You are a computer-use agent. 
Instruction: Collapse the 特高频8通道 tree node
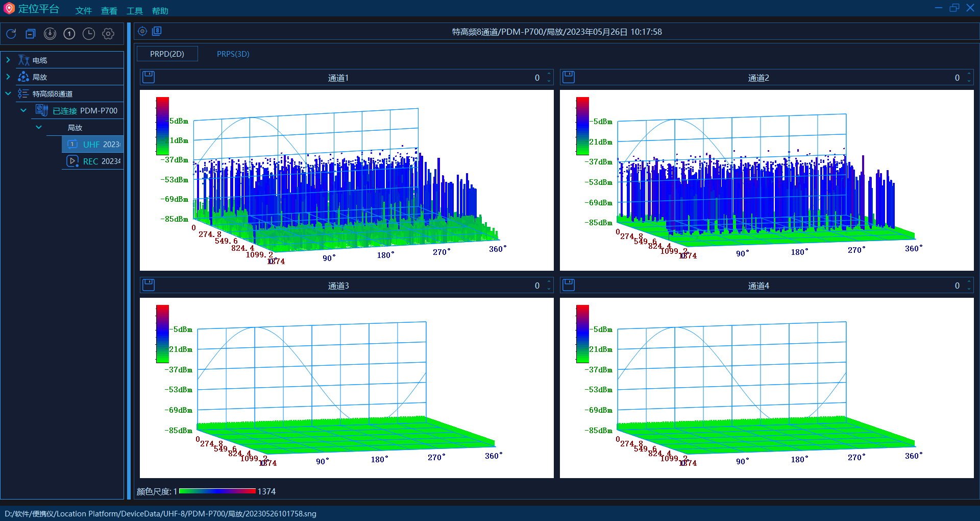point(8,93)
